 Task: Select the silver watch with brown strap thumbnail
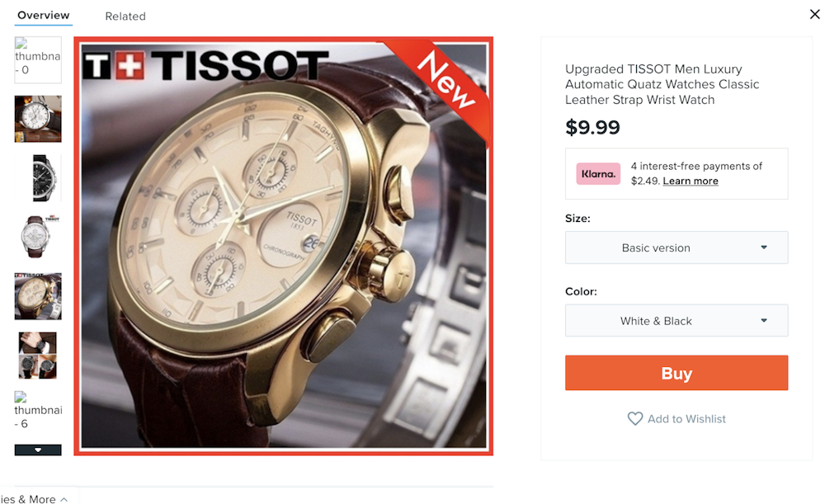38,238
